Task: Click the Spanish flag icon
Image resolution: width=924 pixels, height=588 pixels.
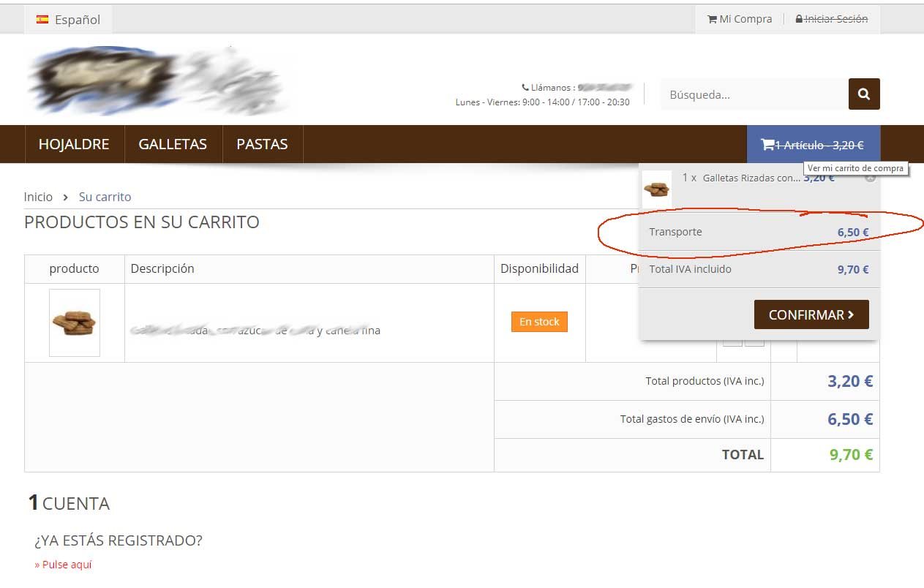Action: [x=42, y=20]
